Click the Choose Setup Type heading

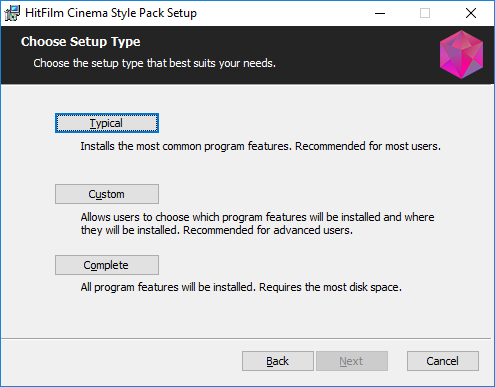tap(81, 42)
